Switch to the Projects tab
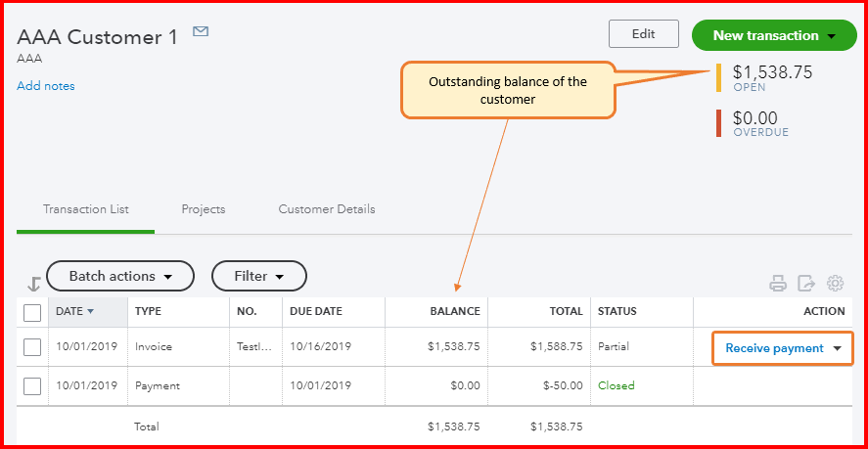868x449 pixels. pos(204,209)
